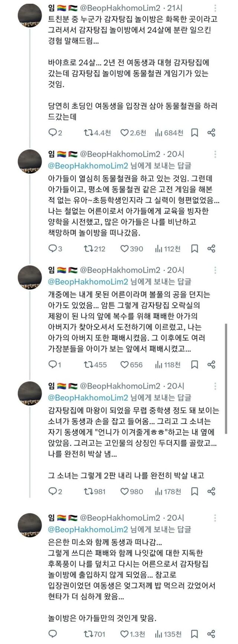The height and width of the screenshot is (644, 238).
Task: Click the page scrollbar on the right edge
Action: [226, 354]
